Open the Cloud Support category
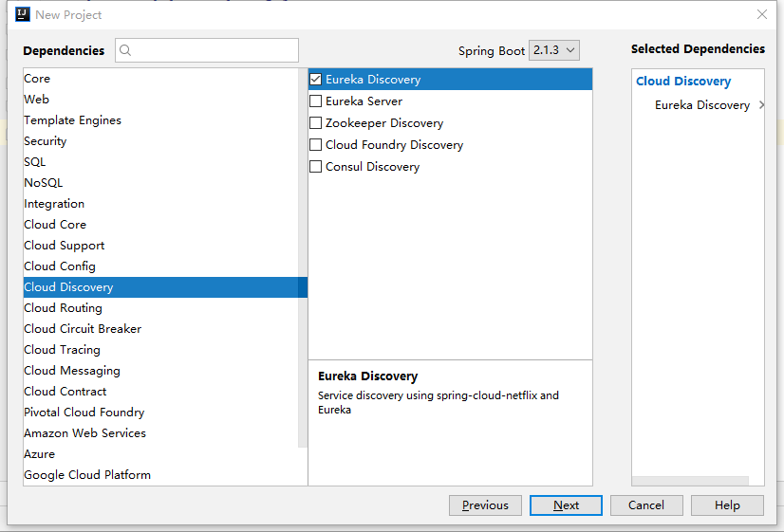The width and height of the screenshot is (784, 532). pyautogui.click(x=160, y=246)
